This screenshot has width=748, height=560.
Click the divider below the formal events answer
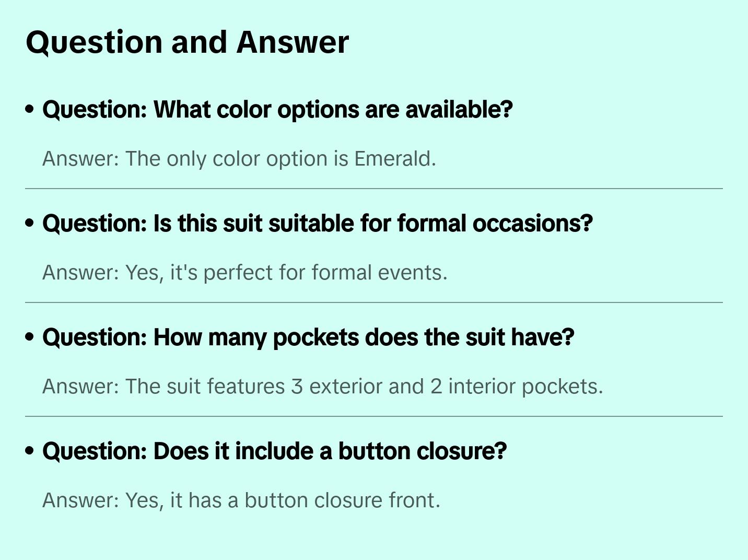tap(374, 302)
